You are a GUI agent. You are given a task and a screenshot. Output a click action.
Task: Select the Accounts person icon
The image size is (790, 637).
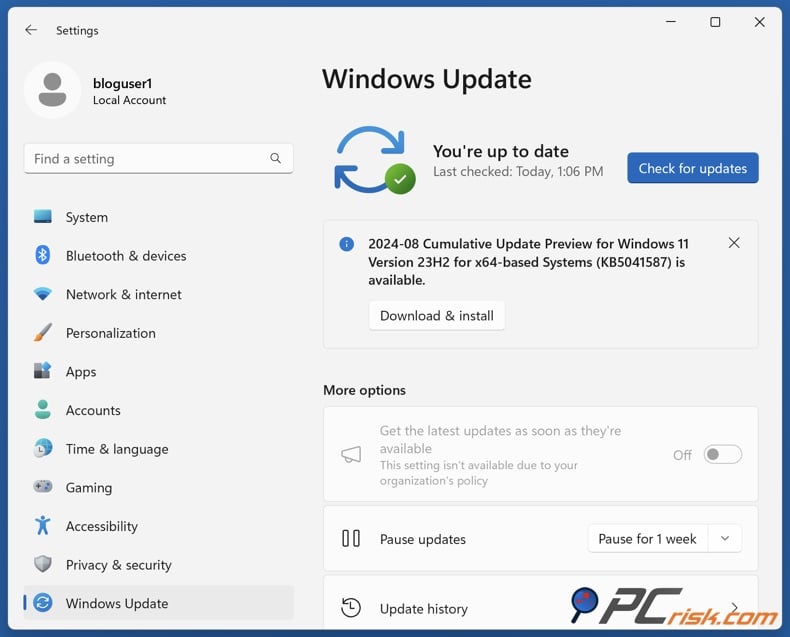pyautogui.click(x=43, y=409)
